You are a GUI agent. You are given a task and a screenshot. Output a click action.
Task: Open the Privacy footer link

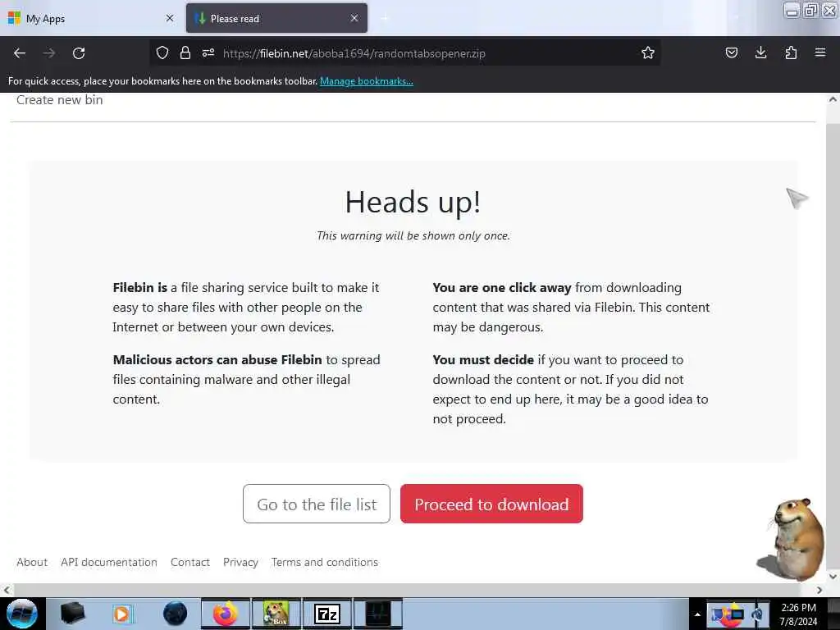(x=240, y=563)
